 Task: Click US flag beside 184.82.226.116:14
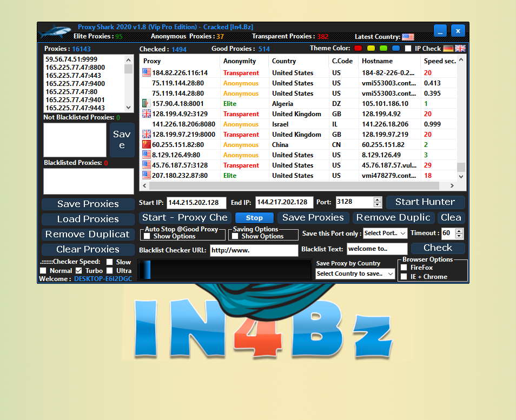[147, 72]
